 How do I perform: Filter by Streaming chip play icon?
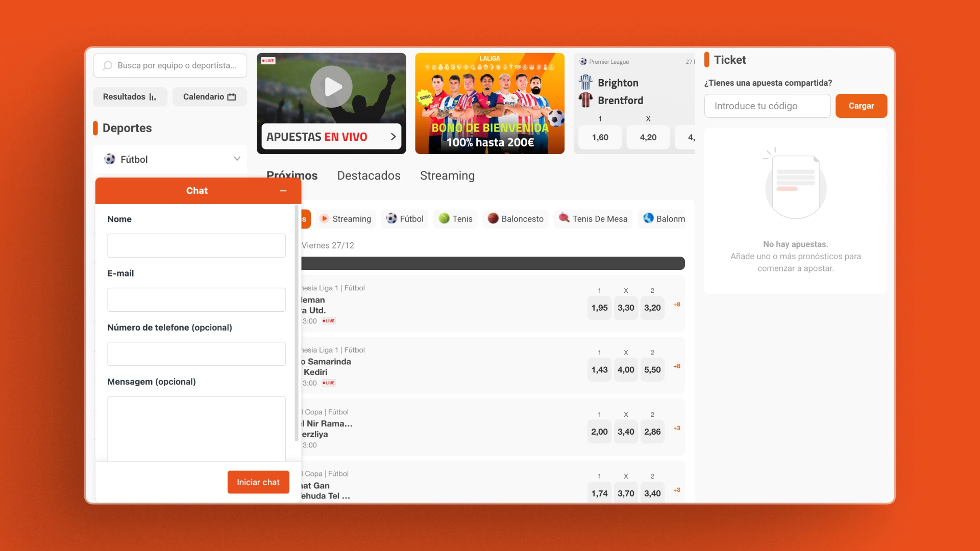(324, 218)
